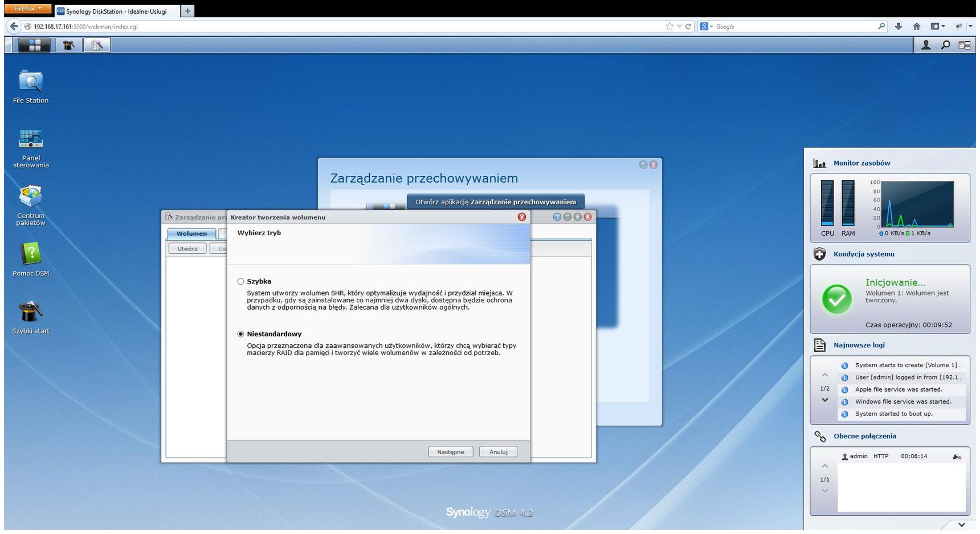Click Kondycja systemu shield icon
Image resolution: width=980 pixels, height=534 pixels.
pyautogui.click(x=819, y=254)
